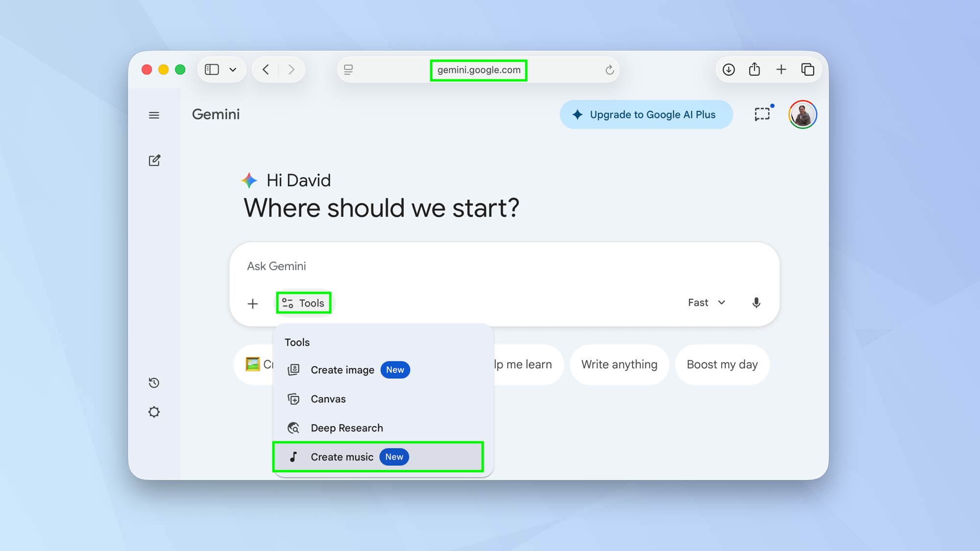Open Gemini settings via gear icon
The height and width of the screenshot is (551, 980).
(x=154, y=412)
